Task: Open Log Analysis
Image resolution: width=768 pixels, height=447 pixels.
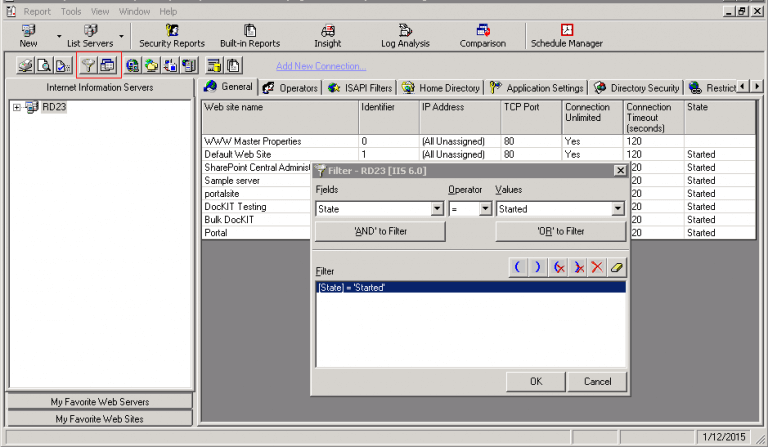Action: click(405, 36)
